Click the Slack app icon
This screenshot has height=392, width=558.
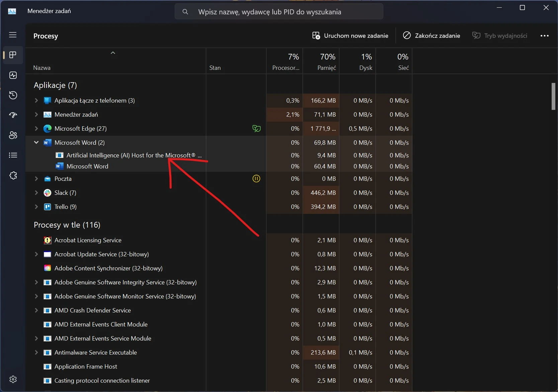tap(48, 193)
